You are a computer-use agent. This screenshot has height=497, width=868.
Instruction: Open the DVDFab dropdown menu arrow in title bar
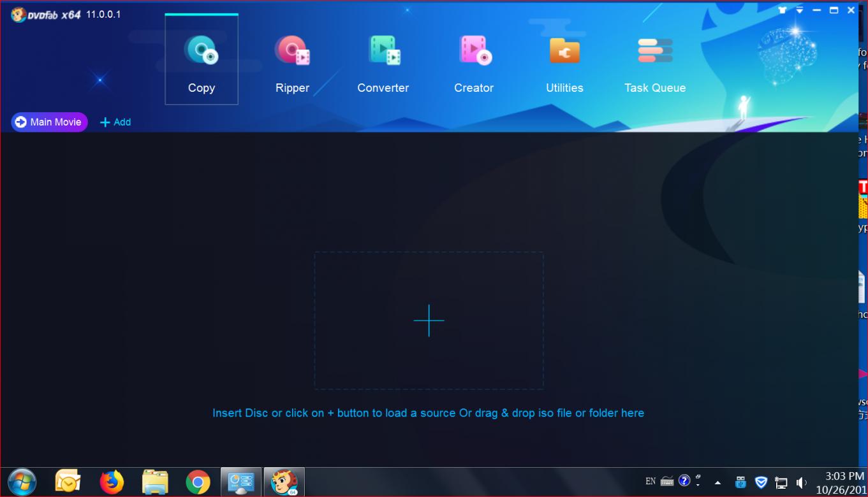click(x=800, y=11)
